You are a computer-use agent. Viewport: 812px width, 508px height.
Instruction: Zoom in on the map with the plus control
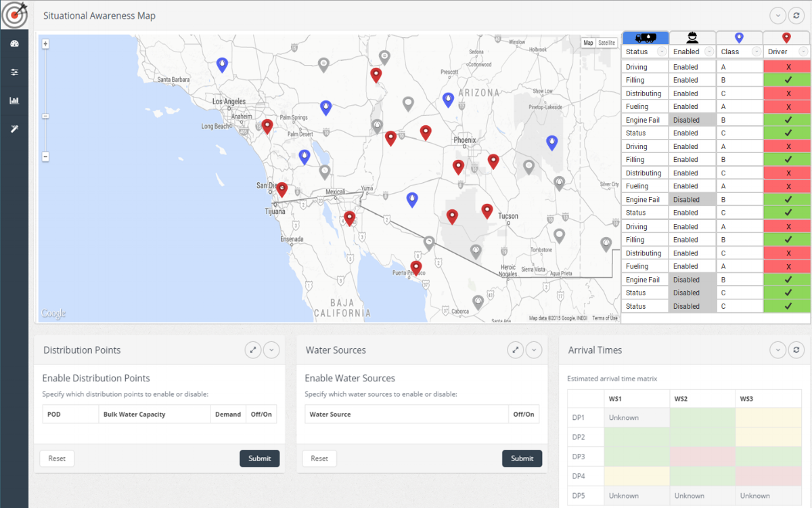(x=45, y=43)
